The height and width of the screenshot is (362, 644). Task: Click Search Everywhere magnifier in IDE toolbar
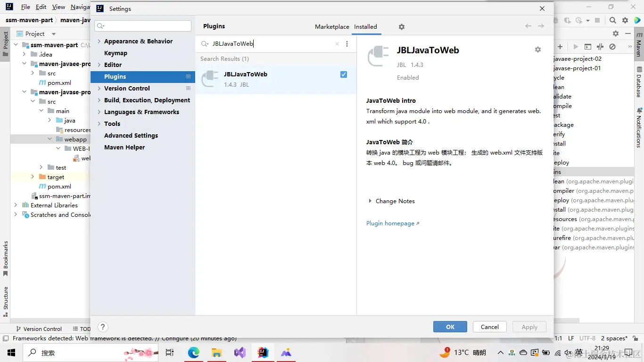[612, 20]
